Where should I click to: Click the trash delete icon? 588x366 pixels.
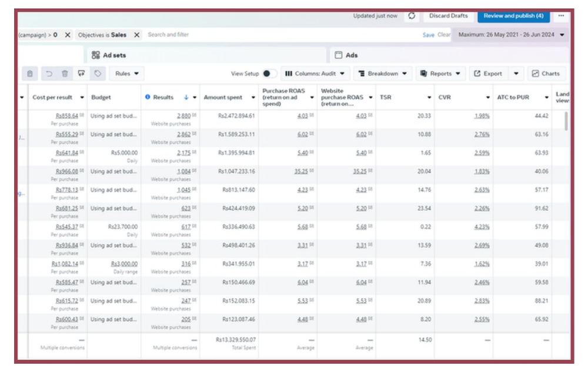click(65, 74)
